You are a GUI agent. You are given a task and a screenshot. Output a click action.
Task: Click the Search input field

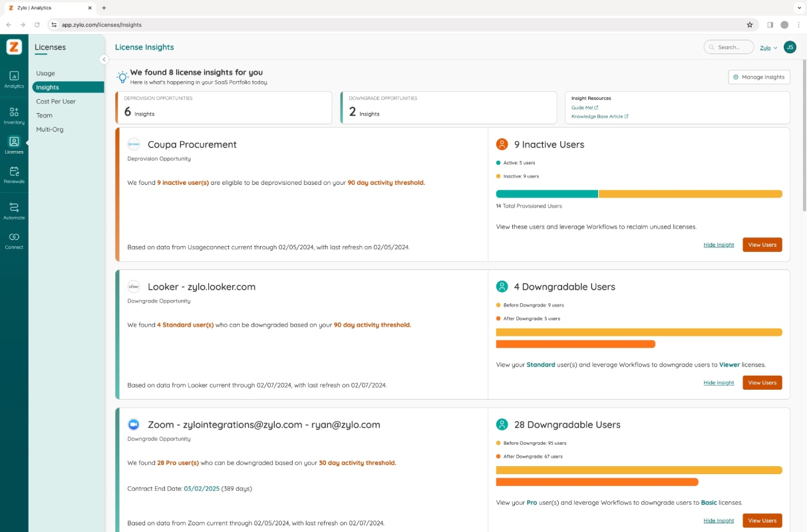728,47
